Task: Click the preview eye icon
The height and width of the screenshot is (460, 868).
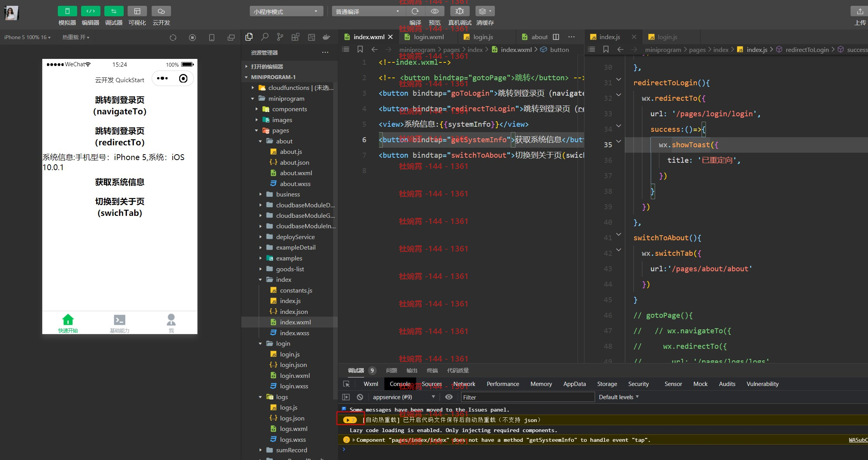Action: 435,11
